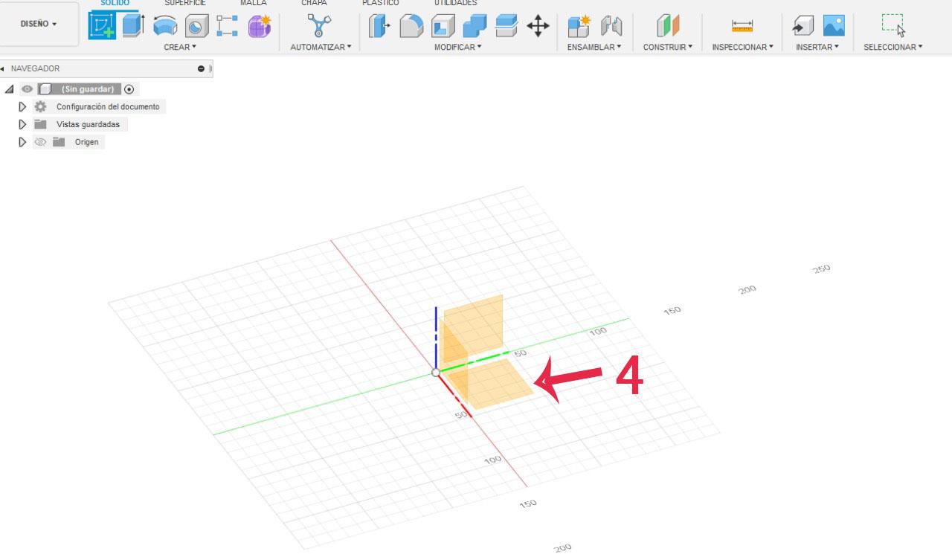This screenshot has height=560, width=952.
Task: Open the CREAR dropdown menu
Action: (180, 47)
